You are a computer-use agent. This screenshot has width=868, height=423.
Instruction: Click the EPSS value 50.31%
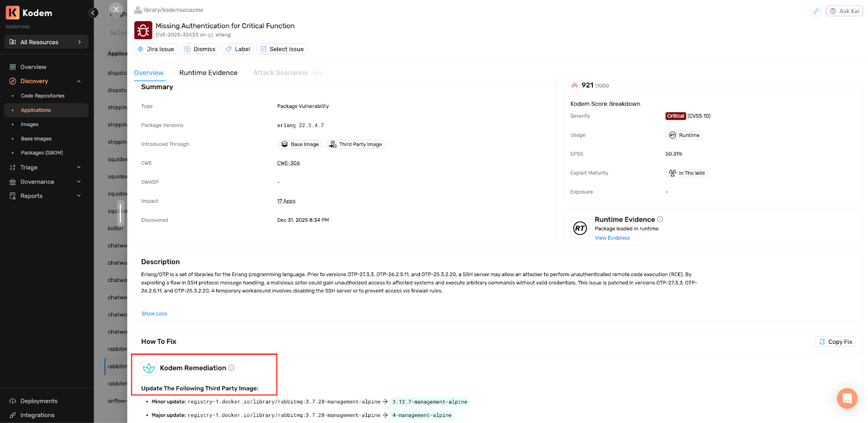pos(674,154)
